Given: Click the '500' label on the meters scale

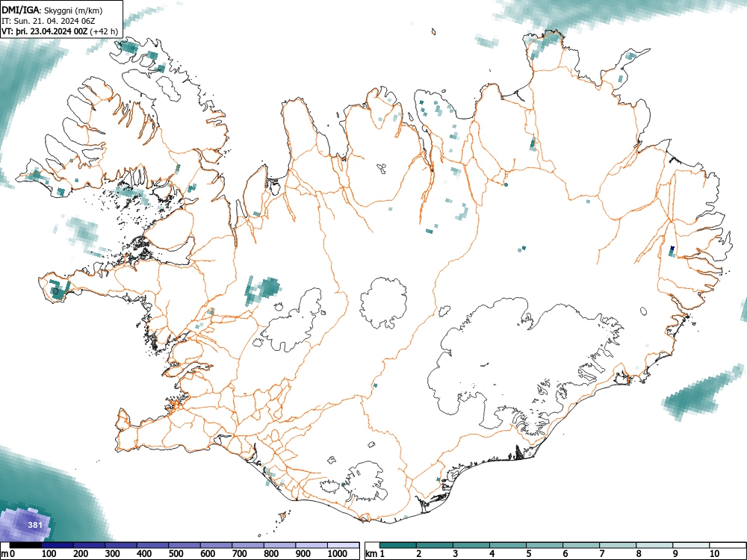Looking at the screenshot, I should click(x=176, y=553).
